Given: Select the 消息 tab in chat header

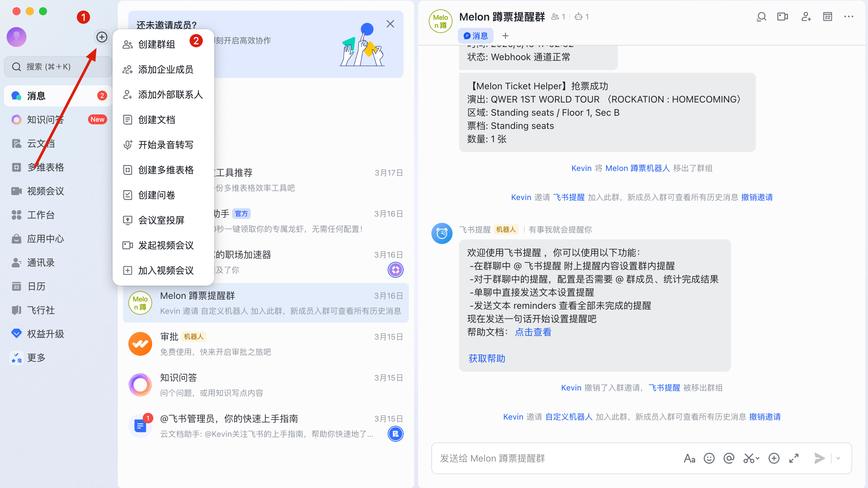Looking at the screenshot, I should (475, 36).
